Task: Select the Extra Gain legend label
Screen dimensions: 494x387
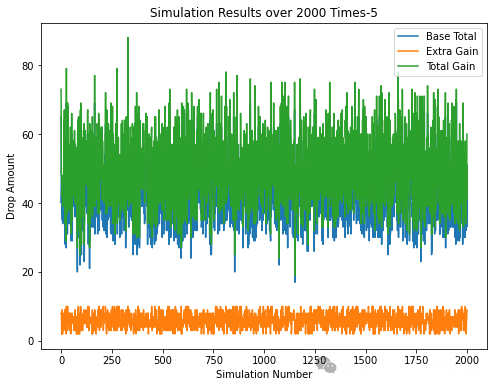Action: [452, 51]
